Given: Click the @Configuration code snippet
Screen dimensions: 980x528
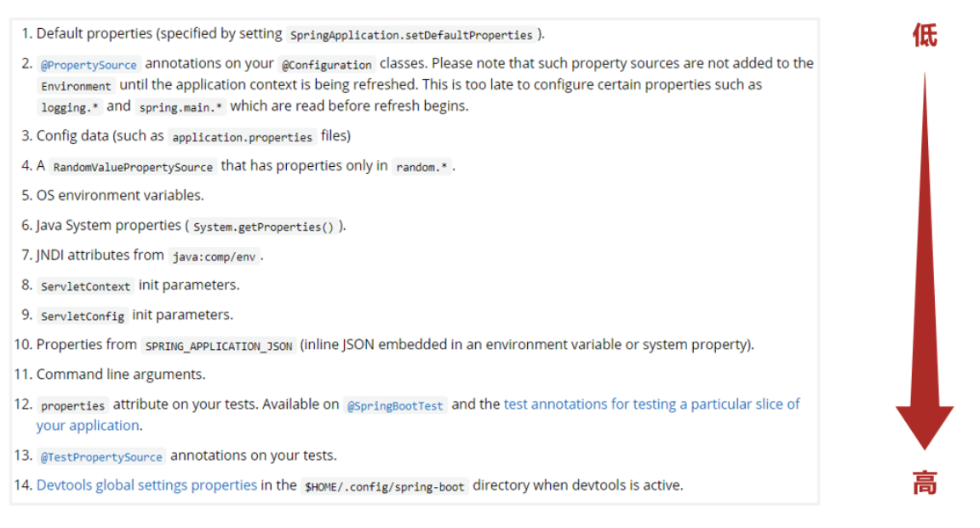Looking at the screenshot, I should [x=327, y=65].
